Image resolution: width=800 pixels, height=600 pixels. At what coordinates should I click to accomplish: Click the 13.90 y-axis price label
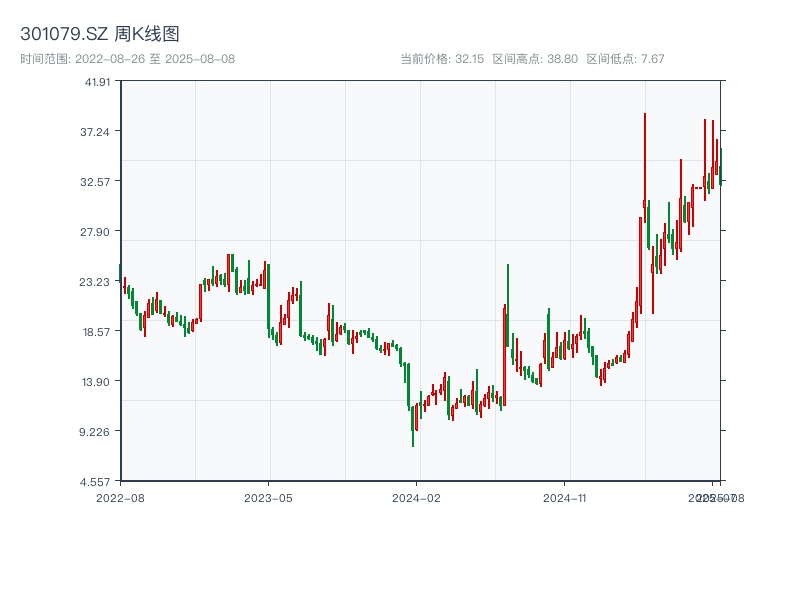[97, 382]
